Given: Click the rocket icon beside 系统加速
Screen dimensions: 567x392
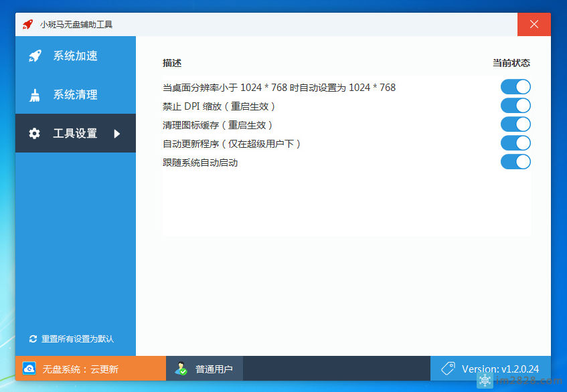Looking at the screenshot, I should pos(35,56).
